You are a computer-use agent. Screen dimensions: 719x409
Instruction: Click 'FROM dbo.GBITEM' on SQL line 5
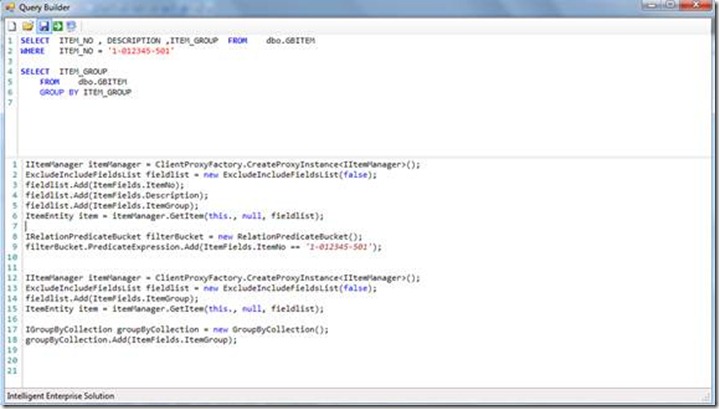83,82
